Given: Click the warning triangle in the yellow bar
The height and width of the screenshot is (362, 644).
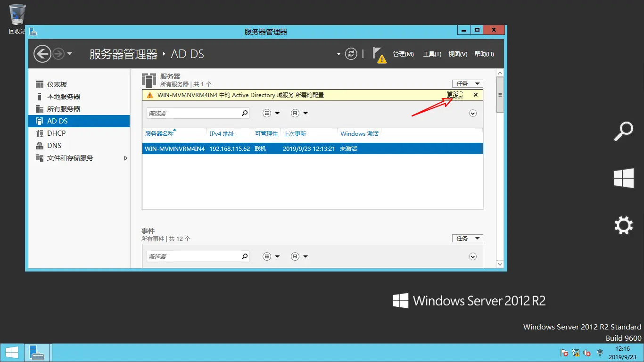Looking at the screenshot, I should click(150, 95).
